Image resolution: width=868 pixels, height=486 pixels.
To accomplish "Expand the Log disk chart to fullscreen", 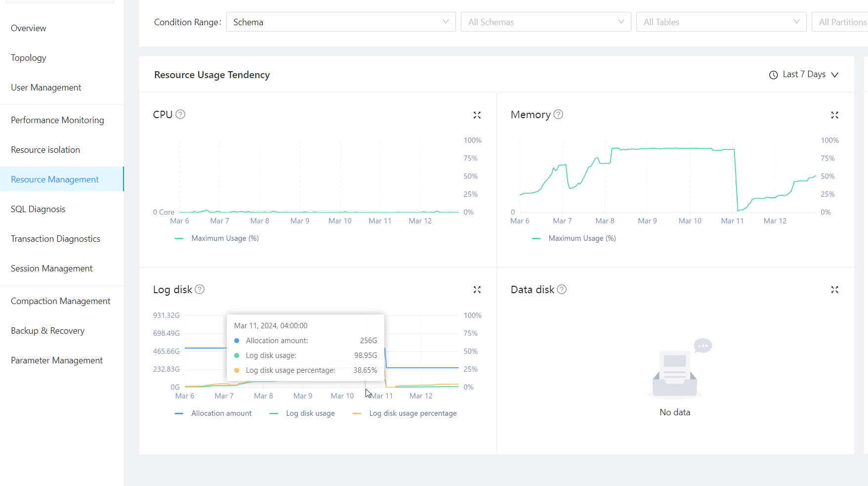I will click(x=477, y=290).
